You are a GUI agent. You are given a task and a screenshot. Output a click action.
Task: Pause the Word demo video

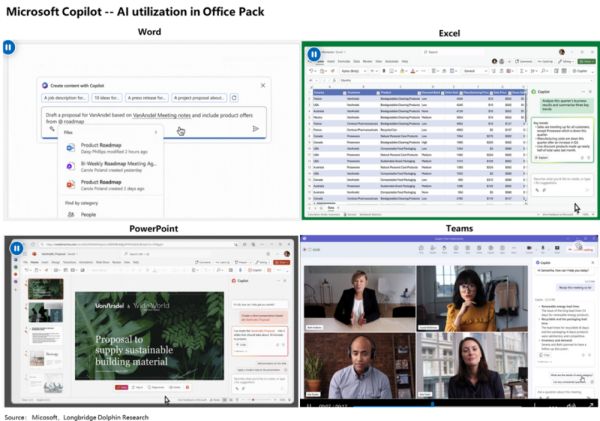[x=10, y=47]
